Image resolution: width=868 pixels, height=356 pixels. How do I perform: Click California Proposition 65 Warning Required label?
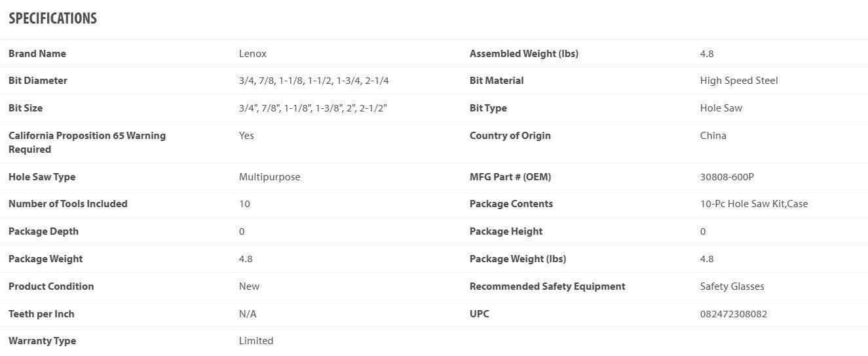click(x=87, y=142)
